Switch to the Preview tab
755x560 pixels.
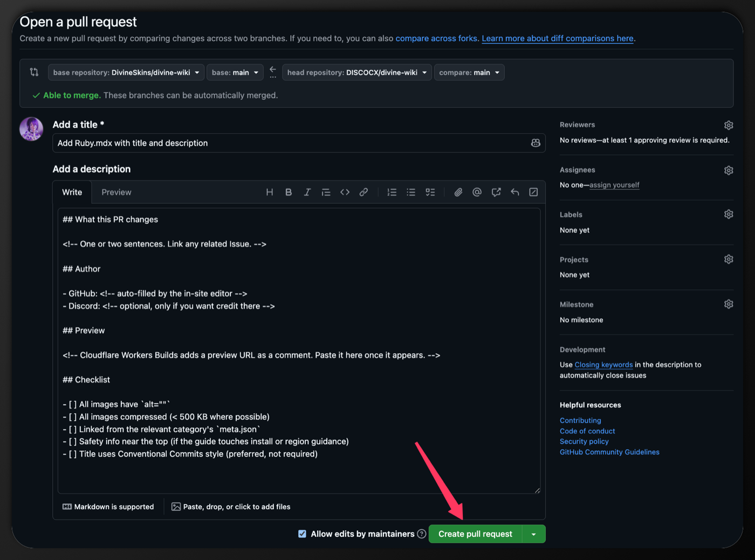(116, 192)
